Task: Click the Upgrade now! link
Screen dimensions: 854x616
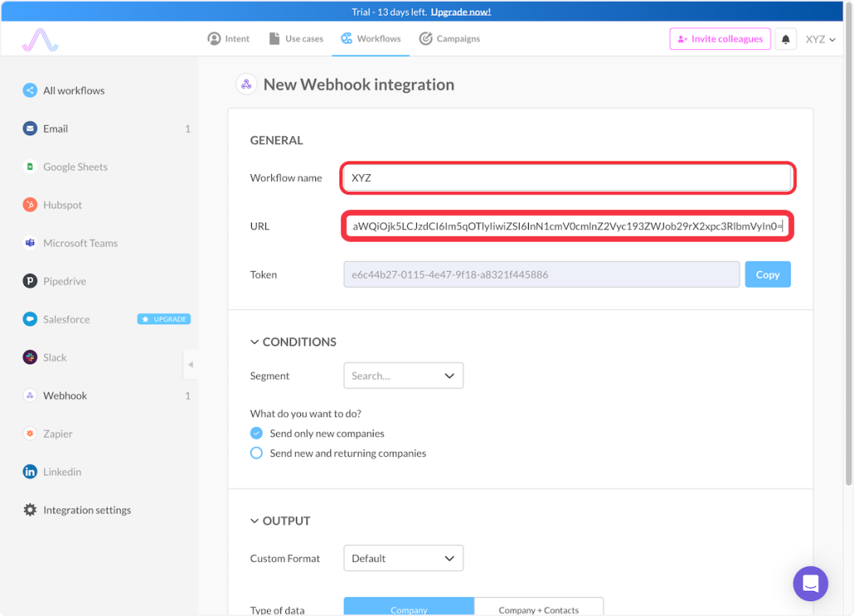Action: point(460,12)
